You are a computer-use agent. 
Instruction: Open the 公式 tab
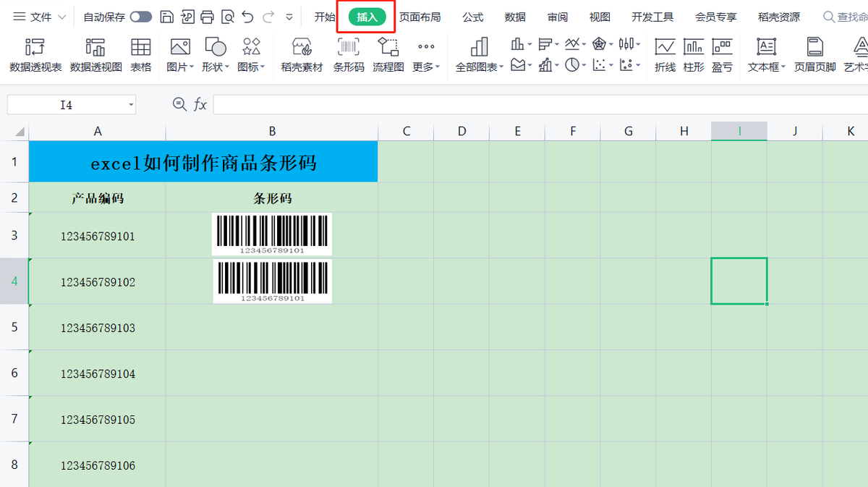point(473,17)
